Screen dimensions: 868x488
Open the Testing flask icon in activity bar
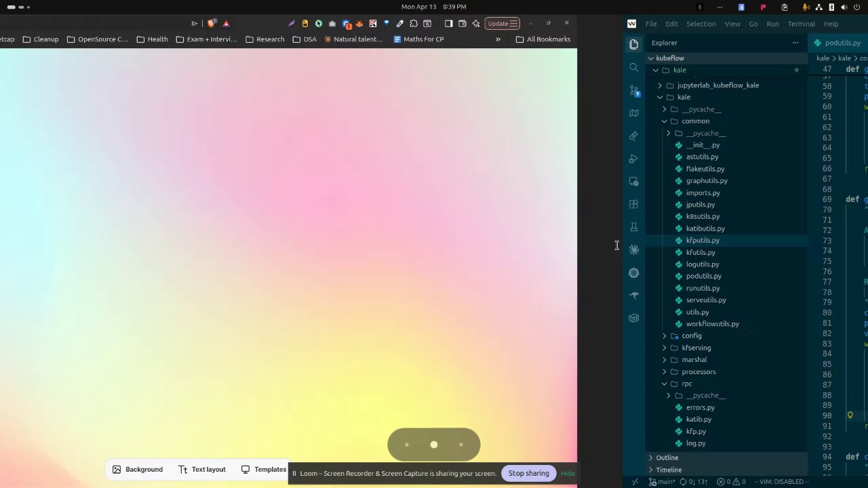coord(634,227)
